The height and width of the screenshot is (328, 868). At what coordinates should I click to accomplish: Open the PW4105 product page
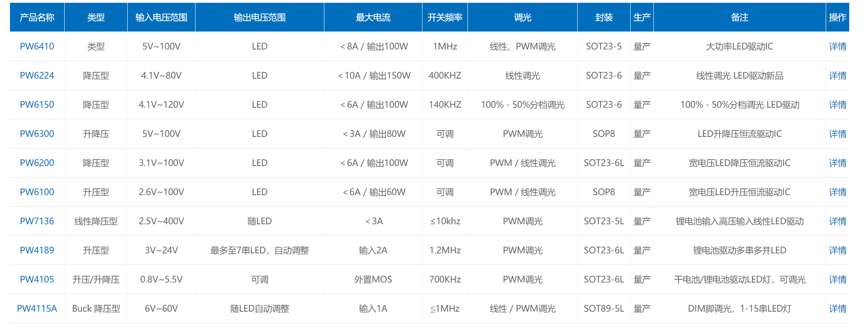(37, 279)
